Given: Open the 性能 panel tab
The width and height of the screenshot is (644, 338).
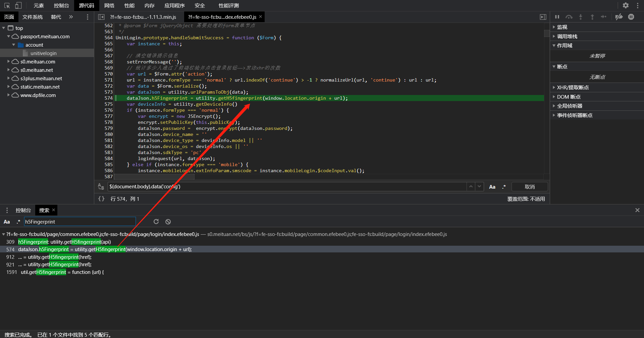Looking at the screenshot, I should click(x=129, y=5).
